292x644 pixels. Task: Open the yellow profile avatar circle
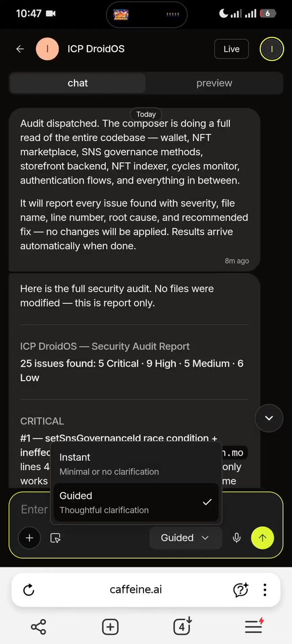coord(272,49)
